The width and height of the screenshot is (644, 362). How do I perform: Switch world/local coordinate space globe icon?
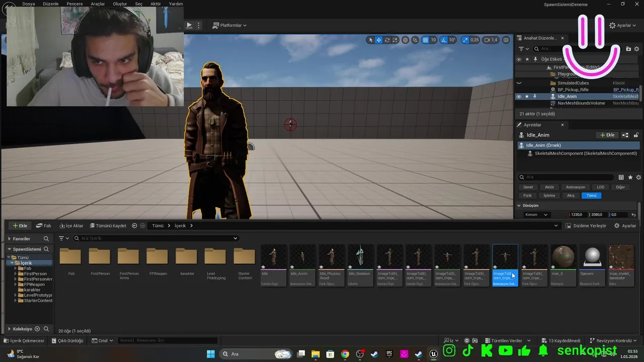(x=406, y=40)
